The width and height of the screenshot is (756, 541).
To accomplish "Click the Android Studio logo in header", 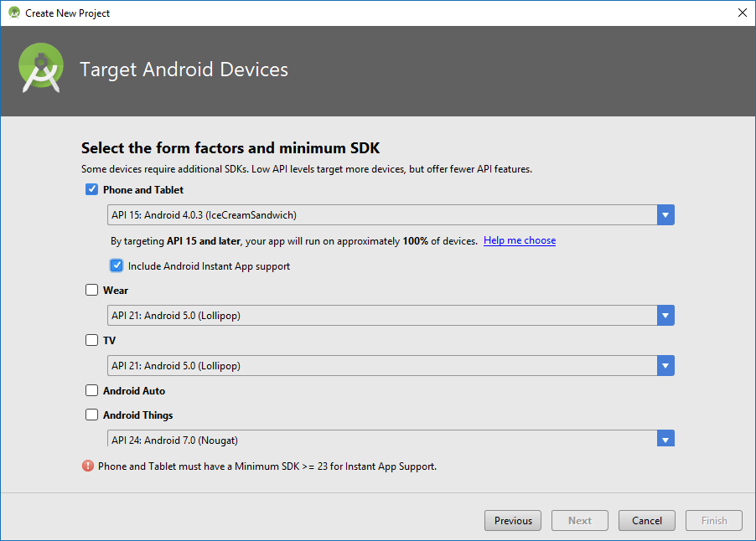I will tap(41, 68).
